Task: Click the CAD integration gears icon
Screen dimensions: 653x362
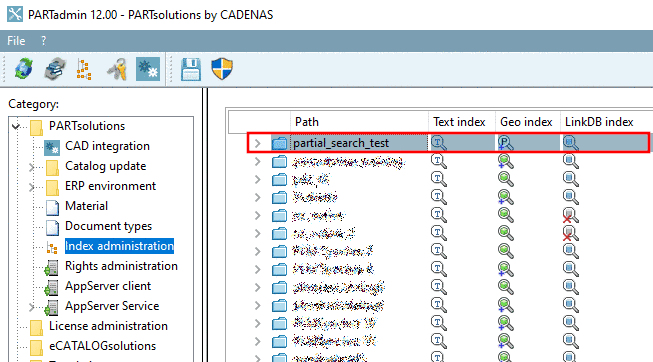Action: (x=52, y=147)
